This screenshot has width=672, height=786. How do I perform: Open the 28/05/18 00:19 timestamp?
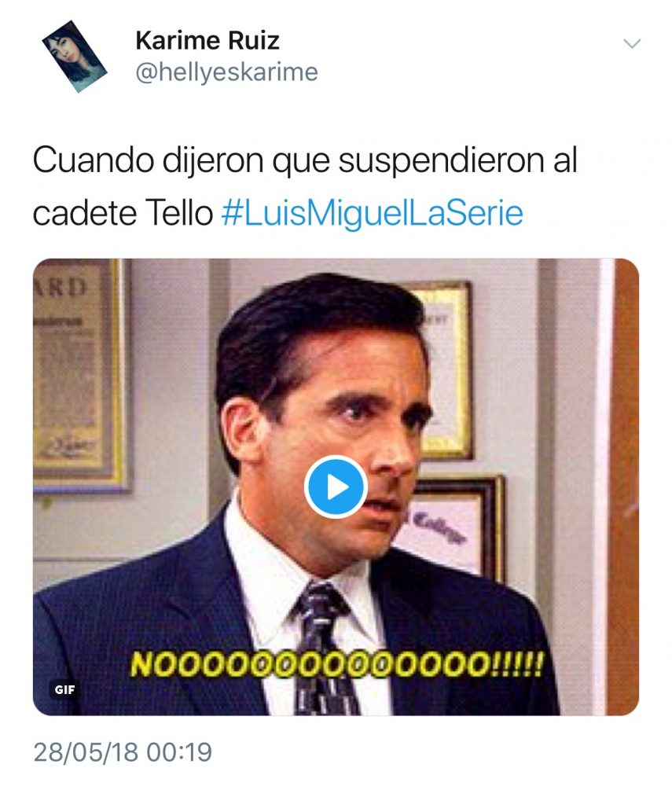(123, 752)
